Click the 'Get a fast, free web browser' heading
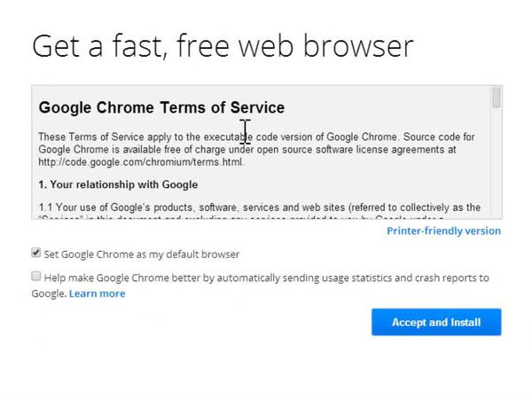 pos(223,46)
